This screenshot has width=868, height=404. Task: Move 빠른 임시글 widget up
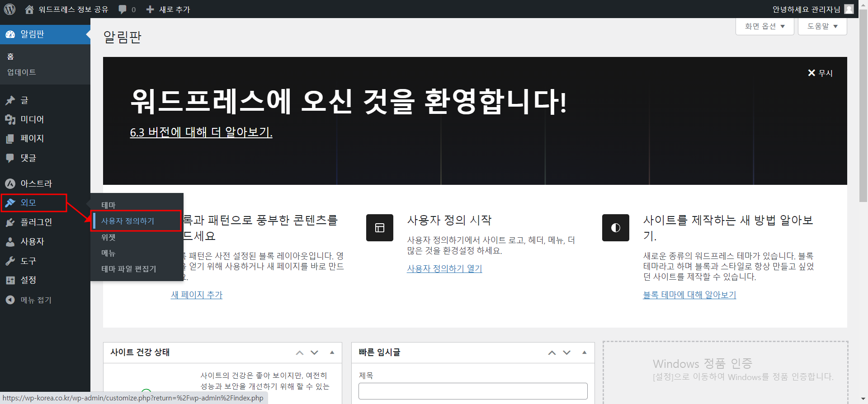pos(552,352)
